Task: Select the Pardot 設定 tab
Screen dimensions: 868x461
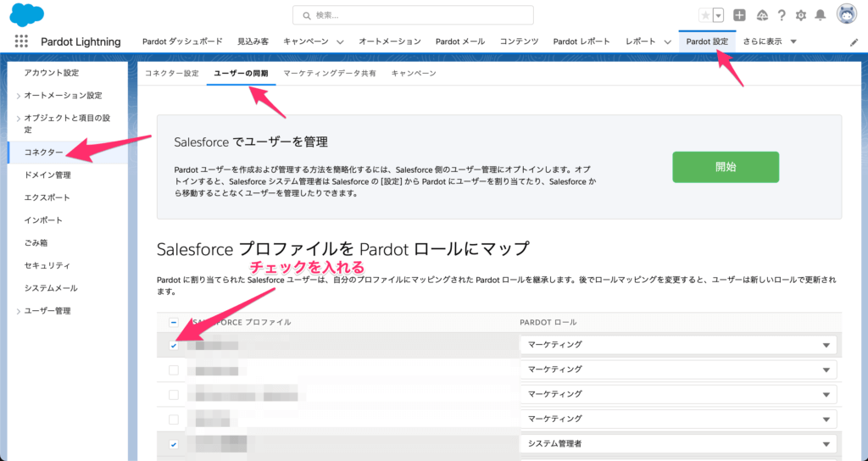Action: (707, 42)
